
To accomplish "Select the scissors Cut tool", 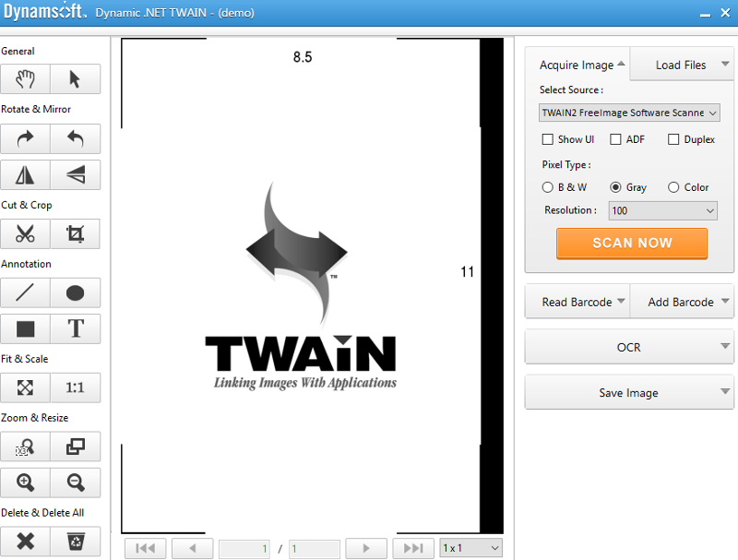I will coord(25,233).
